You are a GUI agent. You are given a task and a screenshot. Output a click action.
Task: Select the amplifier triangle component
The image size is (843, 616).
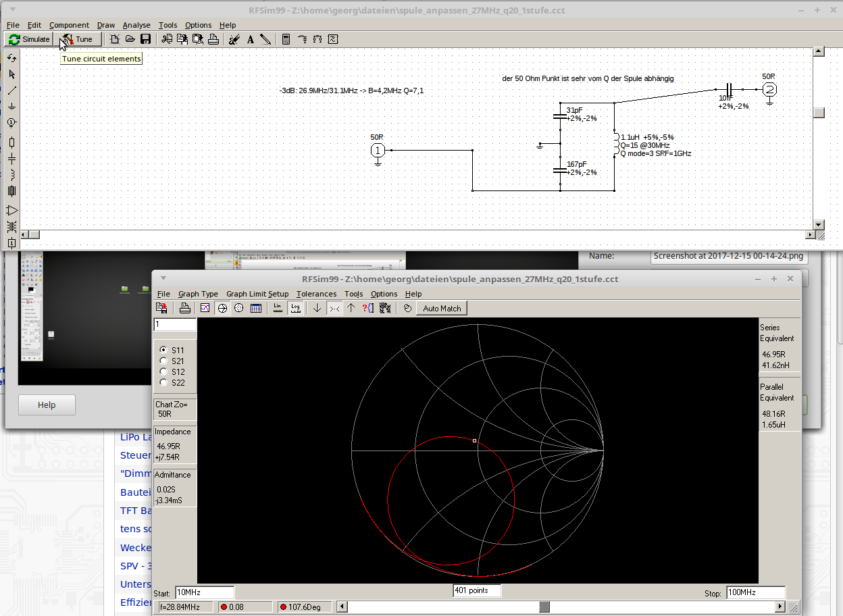coord(11,210)
